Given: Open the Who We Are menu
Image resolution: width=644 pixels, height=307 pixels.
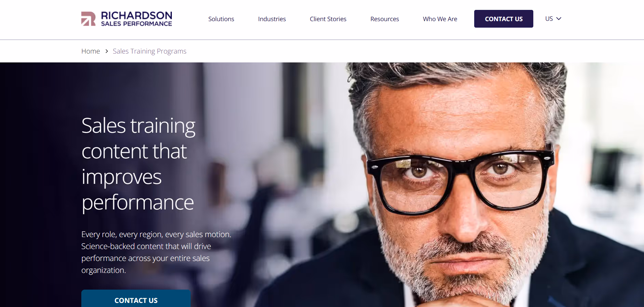Looking at the screenshot, I should [x=440, y=19].
